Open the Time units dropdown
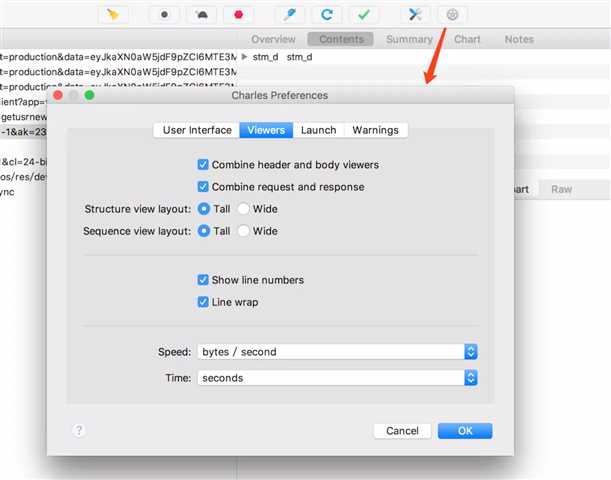This screenshot has height=480, width=611. 337,378
